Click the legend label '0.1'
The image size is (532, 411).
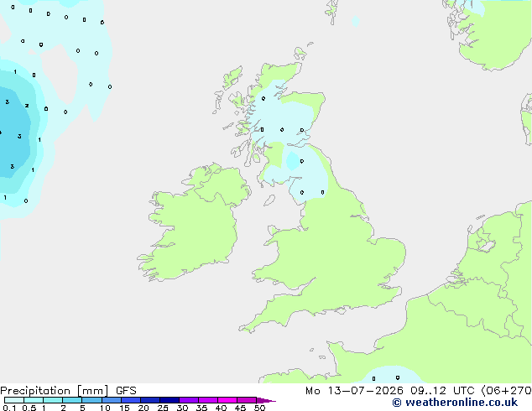point(9,408)
